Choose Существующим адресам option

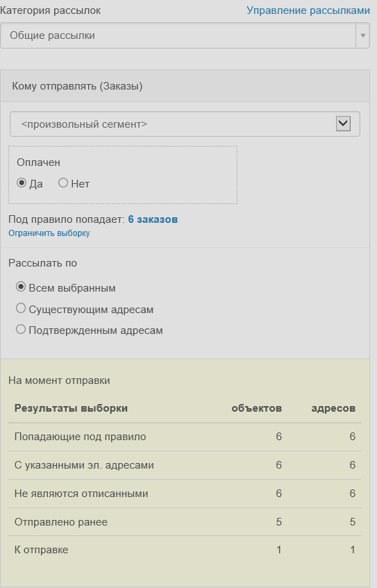[21, 309]
